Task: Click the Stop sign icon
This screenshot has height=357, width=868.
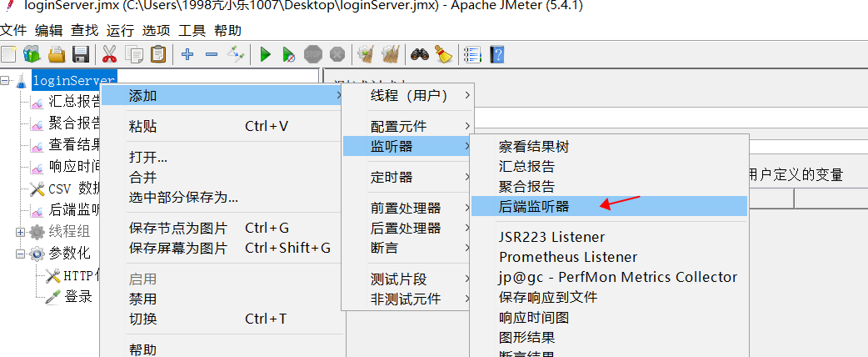Action: (x=312, y=54)
